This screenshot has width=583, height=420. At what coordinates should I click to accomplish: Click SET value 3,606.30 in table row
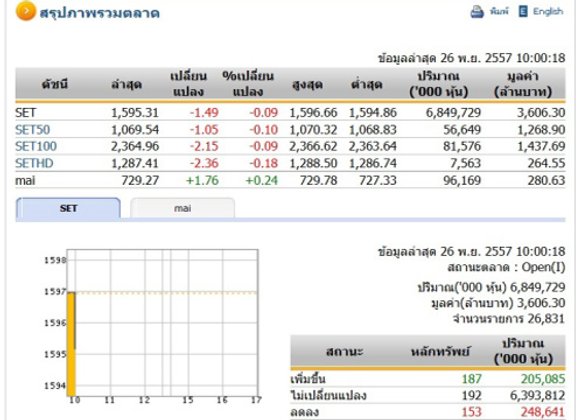(x=541, y=113)
